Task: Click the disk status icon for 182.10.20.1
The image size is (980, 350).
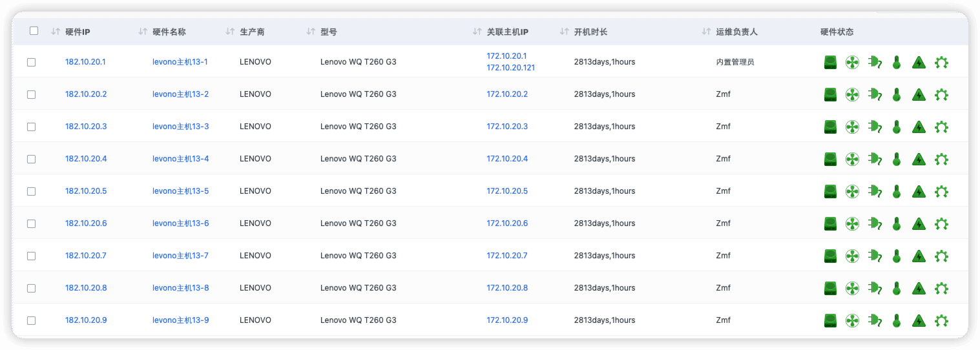Action: tap(830, 63)
